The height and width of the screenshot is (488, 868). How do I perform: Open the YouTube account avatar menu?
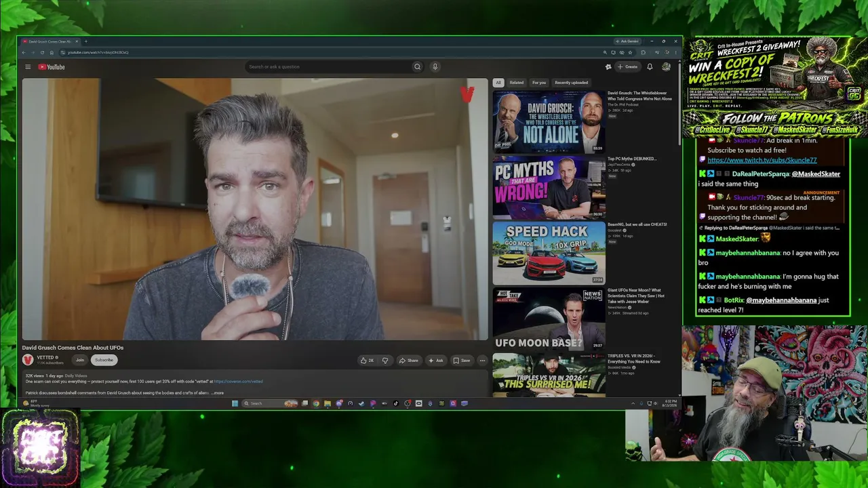point(666,66)
